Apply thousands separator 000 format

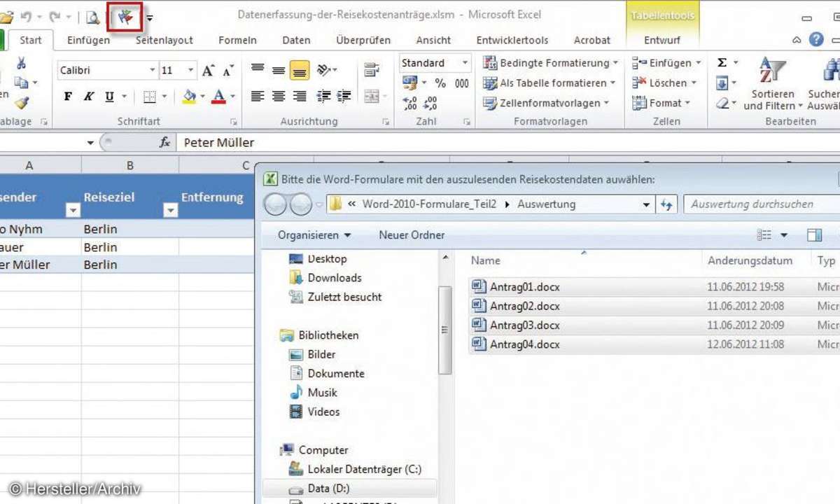coord(462,83)
